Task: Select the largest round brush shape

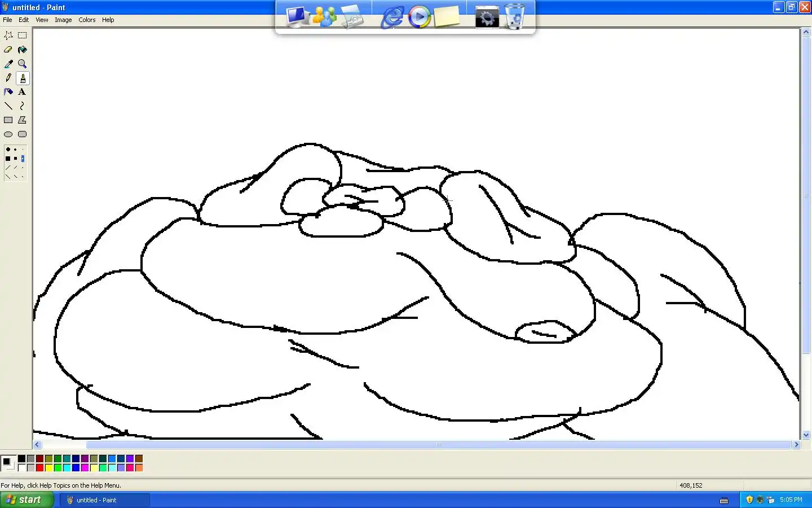Action: tap(8, 150)
